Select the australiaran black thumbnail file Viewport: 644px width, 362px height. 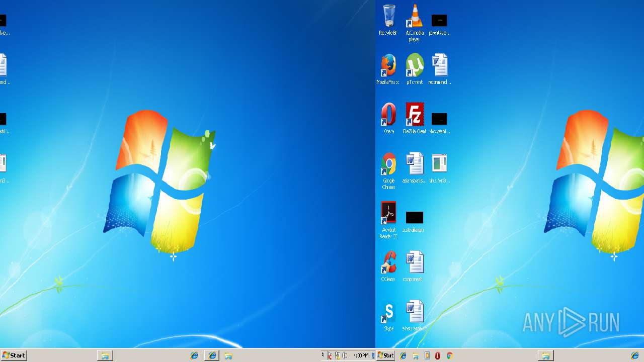414,221
